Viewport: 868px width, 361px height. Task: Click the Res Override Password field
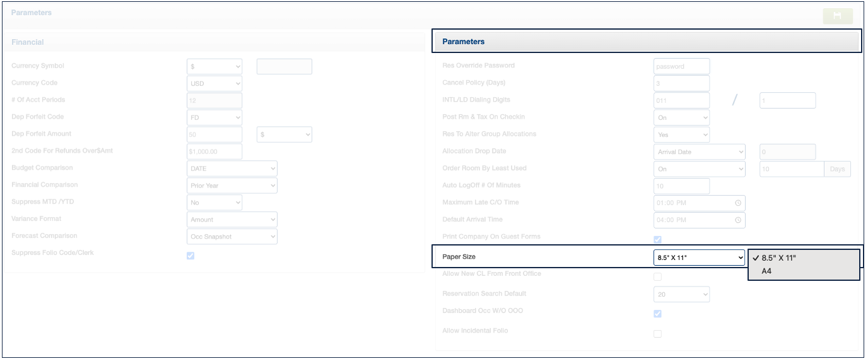[x=681, y=66]
